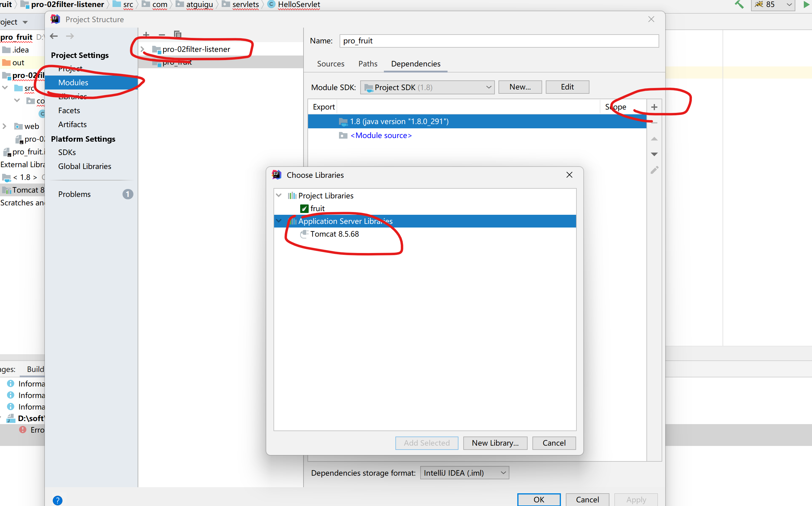Switch to the Dependencies tab
This screenshot has height=506, width=812.
[x=415, y=64]
